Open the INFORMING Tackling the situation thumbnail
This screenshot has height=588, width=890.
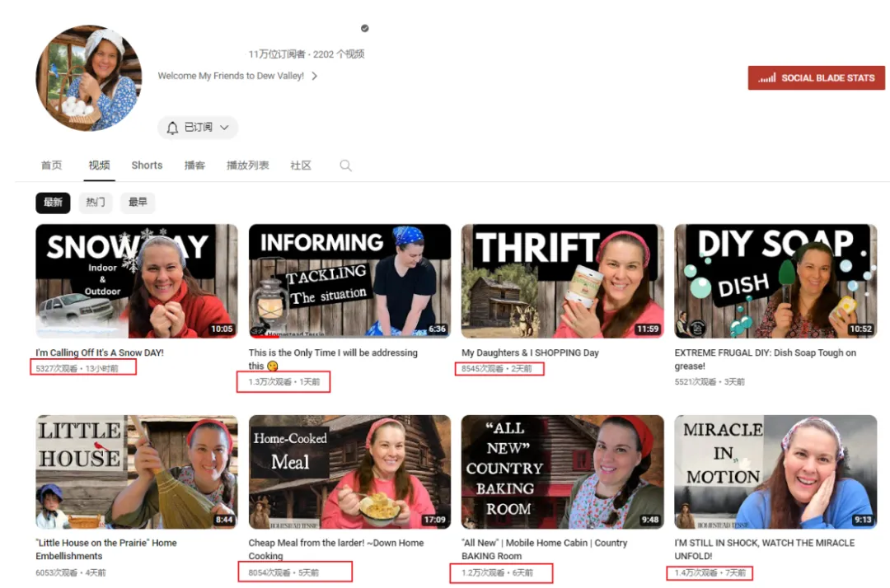click(349, 282)
